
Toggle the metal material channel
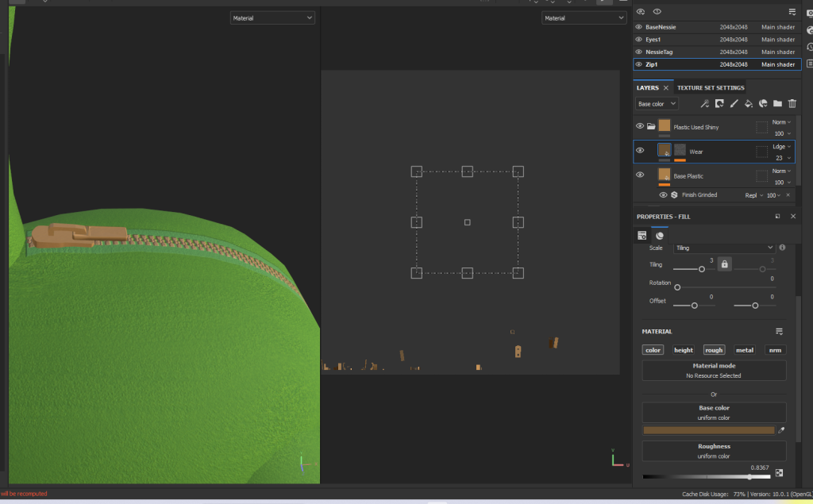pos(744,350)
